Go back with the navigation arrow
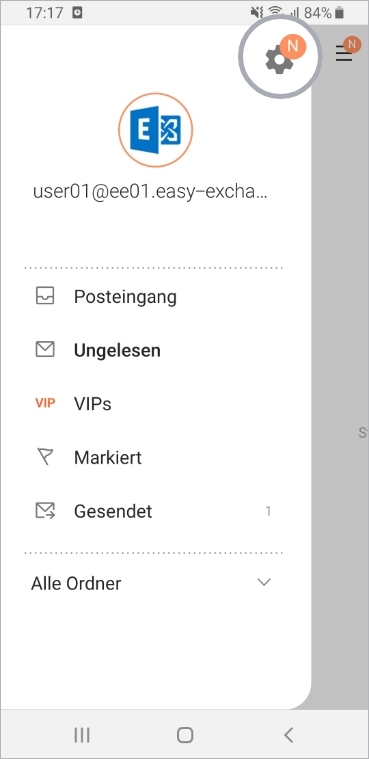The image size is (369, 759). [x=289, y=735]
